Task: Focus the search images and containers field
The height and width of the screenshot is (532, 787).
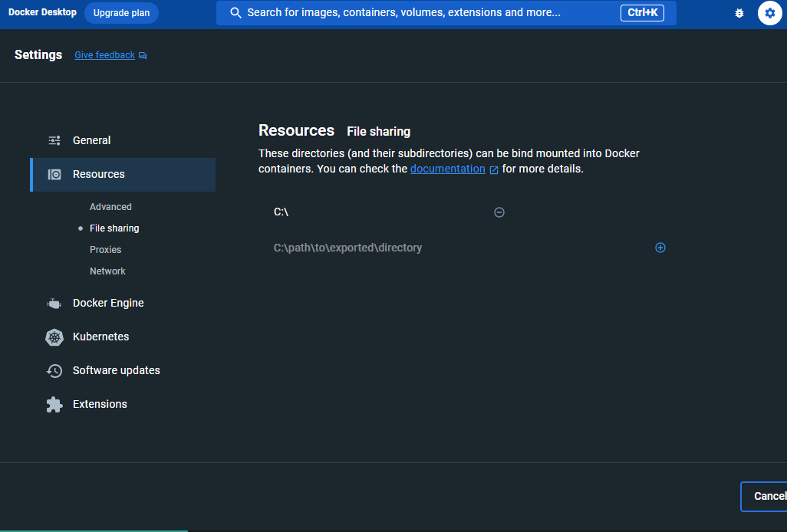Action: pos(446,13)
